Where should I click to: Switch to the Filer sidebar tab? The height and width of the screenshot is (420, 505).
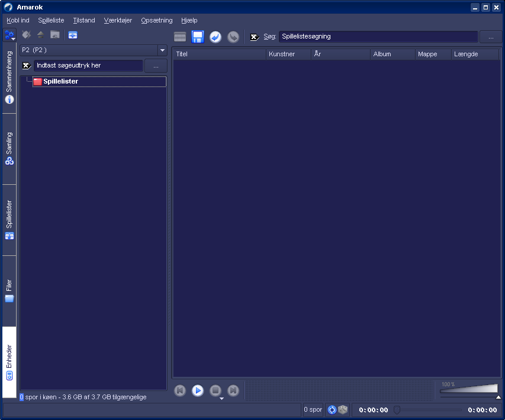click(x=9, y=291)
